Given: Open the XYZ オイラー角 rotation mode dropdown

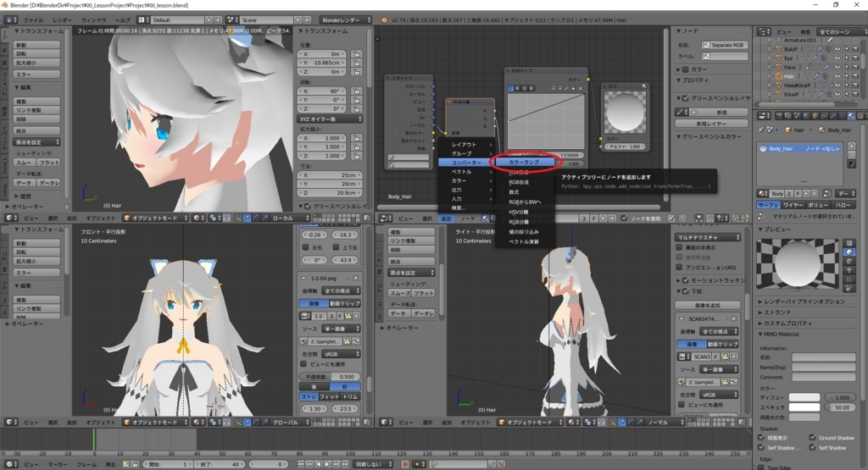Looking at the screenshot, I should point(331,119).
